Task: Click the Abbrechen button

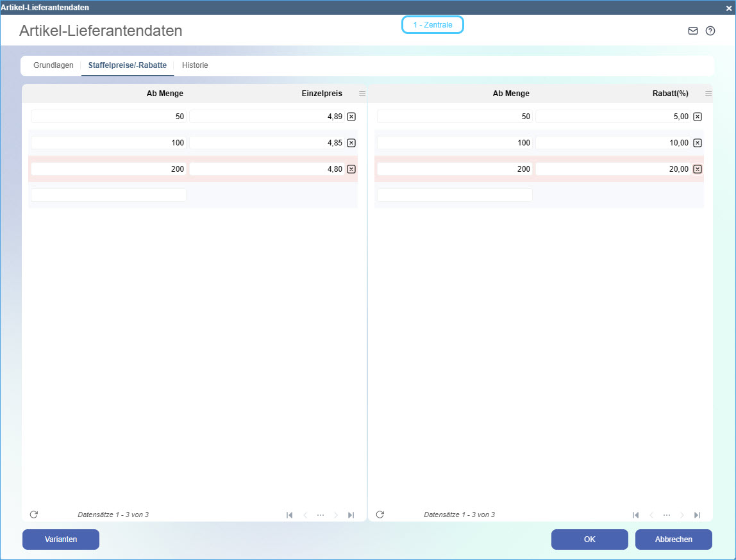Action: [x=673, y=539]
